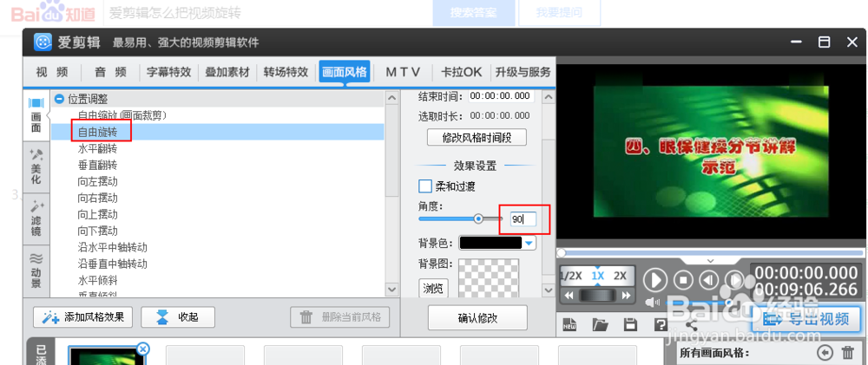Viewport: 868px width, 365px height.
Task: Click the new project icon
Action: pyautogui.click(x=570, y=324)
